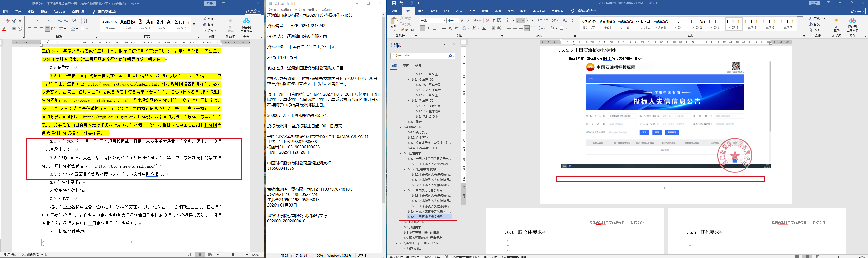Toggle show paragraph marks in right Word
The image size is (868, 258).
pyautogui.click(x=572, y=21)
